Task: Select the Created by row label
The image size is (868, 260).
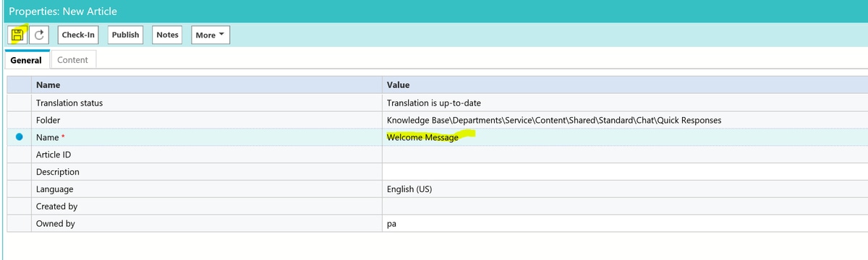Action: pyautogui.click(x=56, y=207)
